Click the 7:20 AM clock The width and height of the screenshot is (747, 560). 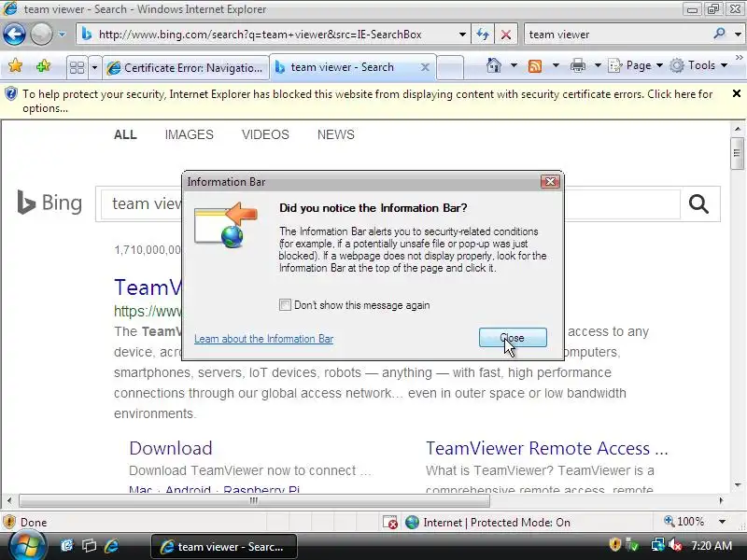[712, 545]
